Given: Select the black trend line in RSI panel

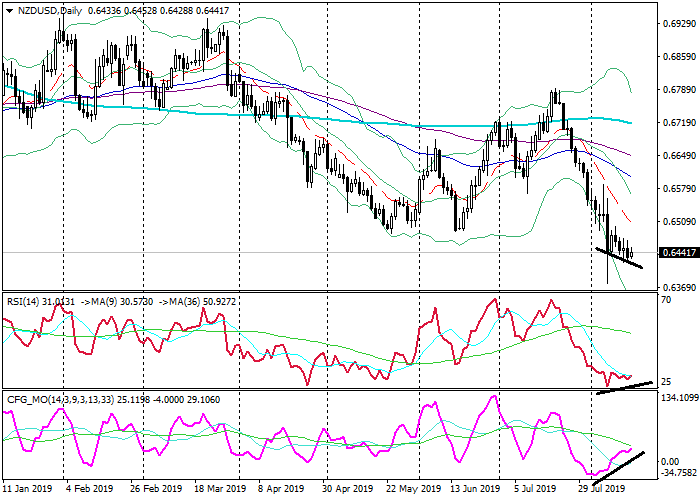Looking at the screenshot, I should coord(623,387).
